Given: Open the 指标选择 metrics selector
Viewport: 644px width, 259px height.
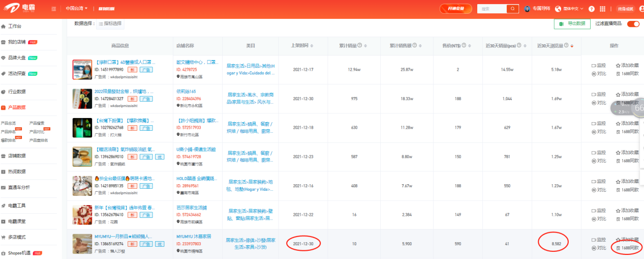Looking at the screenshot, I should tap(110, 23).
